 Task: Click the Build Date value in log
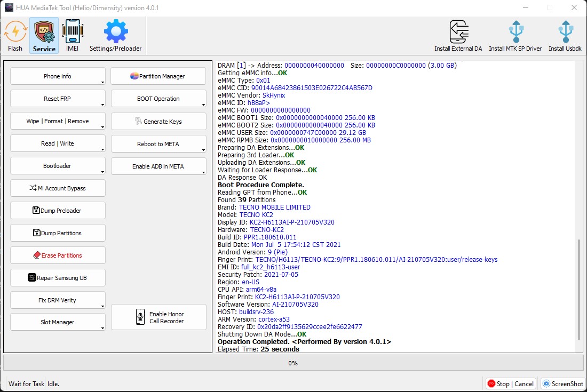coord(296,245)
